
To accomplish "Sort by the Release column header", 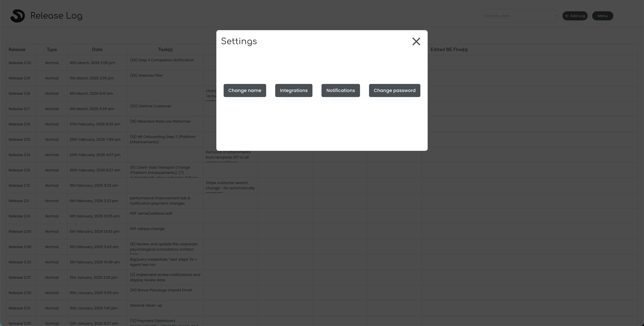I will pyautogui.click(x=17, y=49).
